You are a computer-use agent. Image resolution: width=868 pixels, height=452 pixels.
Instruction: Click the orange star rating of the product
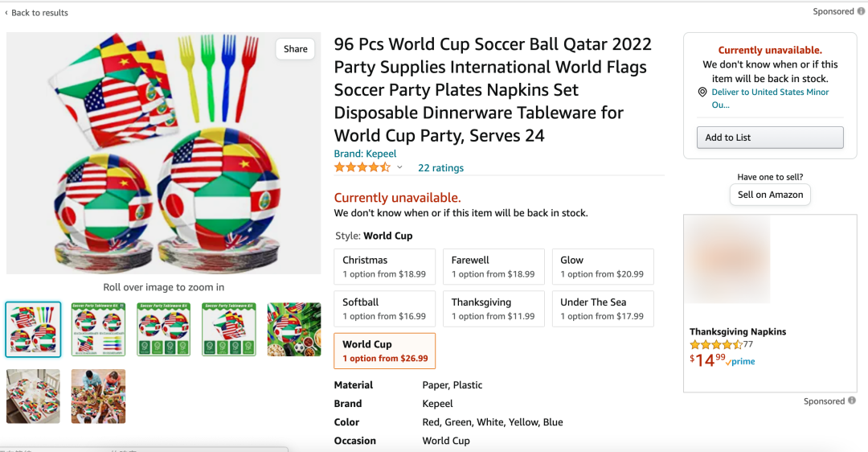(x=362, y=167)
